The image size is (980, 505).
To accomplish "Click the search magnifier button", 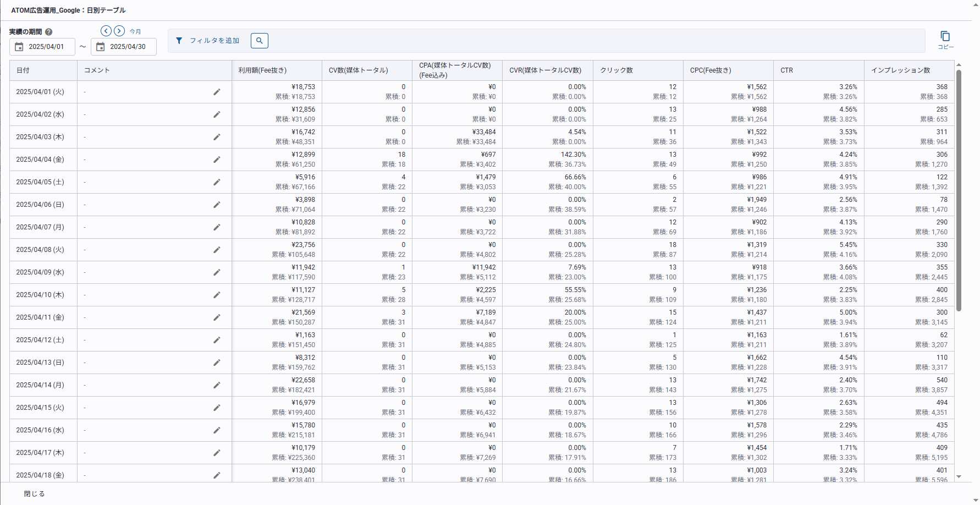I will pyautogui.click(x=260, y=41).
